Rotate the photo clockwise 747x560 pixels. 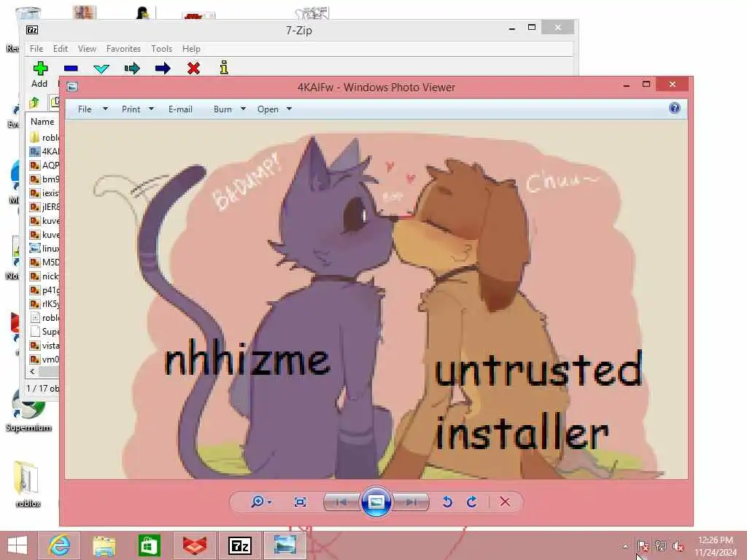(472, 502)
